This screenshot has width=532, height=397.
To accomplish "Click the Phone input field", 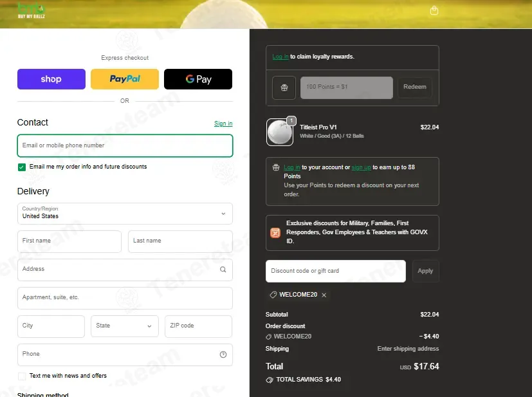I will (x=125, y=355).
